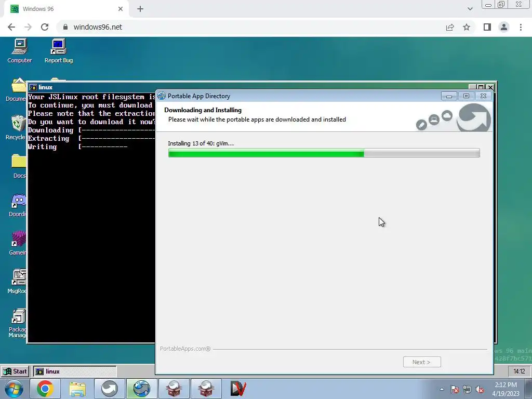Viewport: 532px width, 399px height.
Task: Open the Package Manager desktop shortcut
Action: tap(17, 323)
